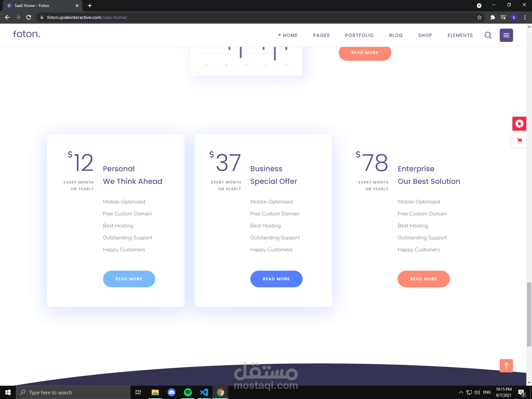Click the Windows search box
The height and width of the screenshot is (399, 532).
click(73, 392)
